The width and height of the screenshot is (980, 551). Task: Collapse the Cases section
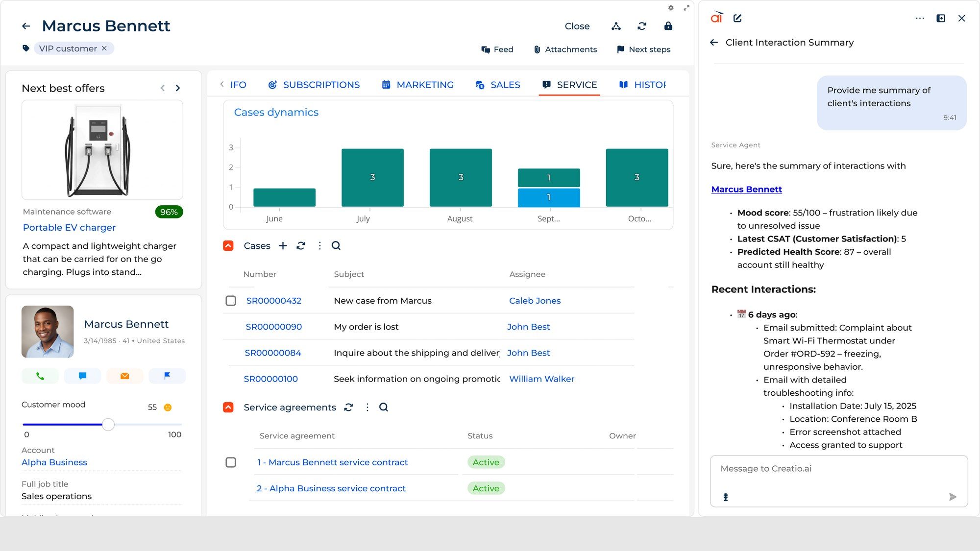(228, 245)
